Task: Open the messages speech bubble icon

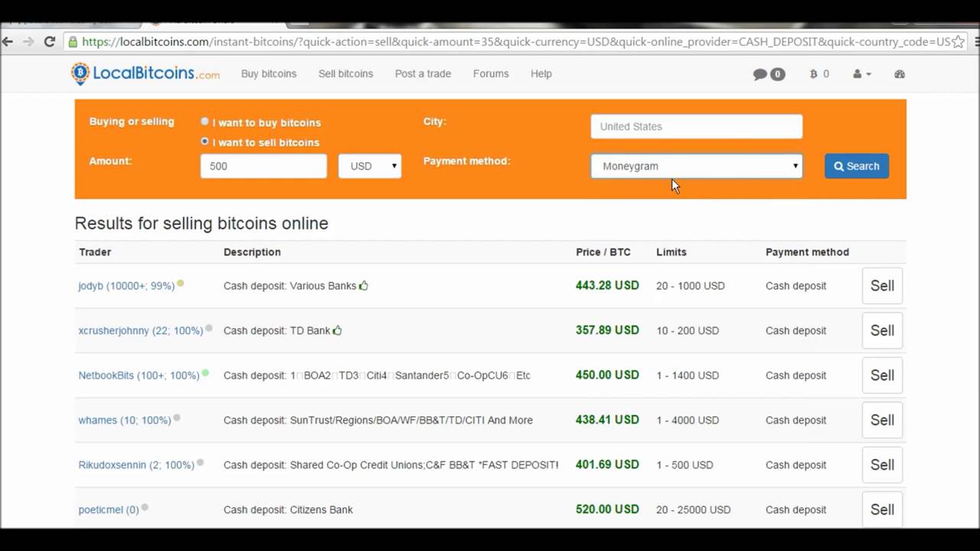Action: (760, 74)
